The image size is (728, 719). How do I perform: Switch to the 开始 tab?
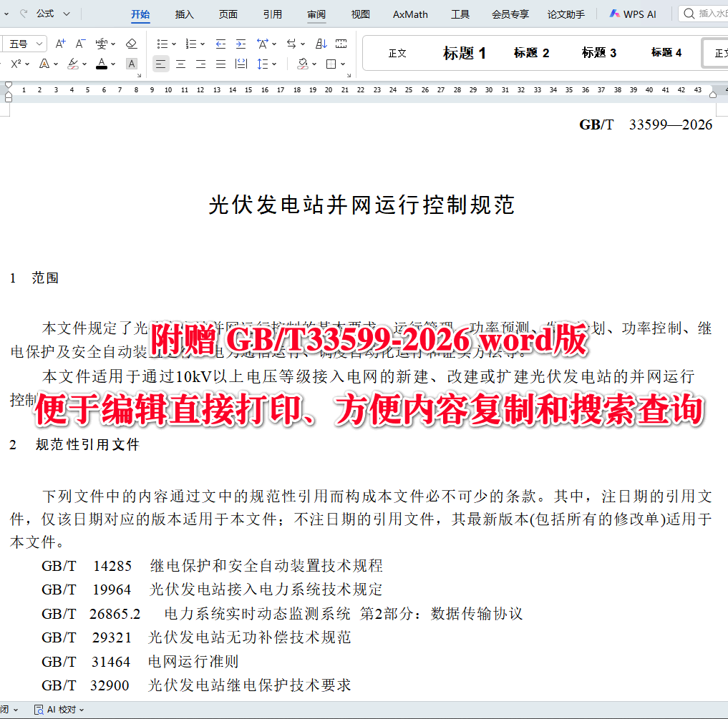(140, 14)
